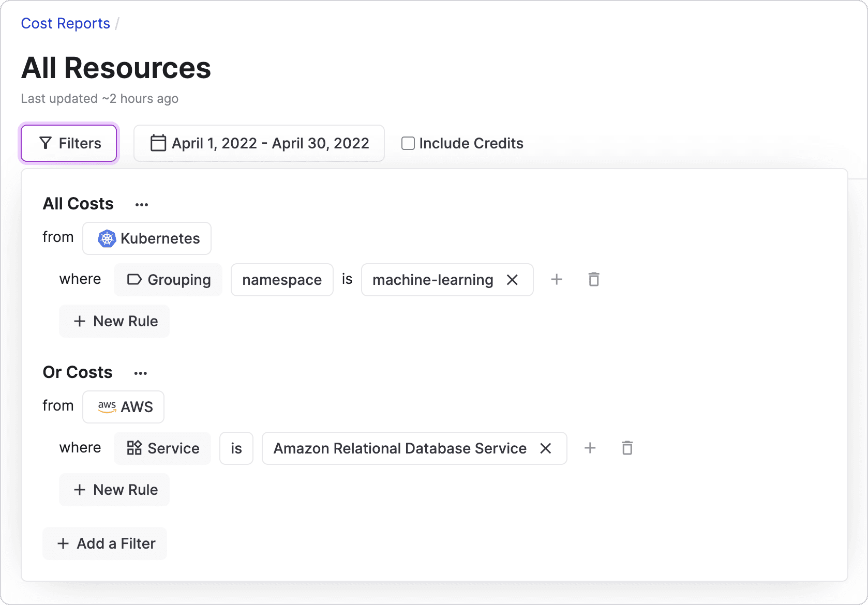868x605 pixels.
Task: Click the plus icon next to the namespace rule
Action: pos(557,279)
